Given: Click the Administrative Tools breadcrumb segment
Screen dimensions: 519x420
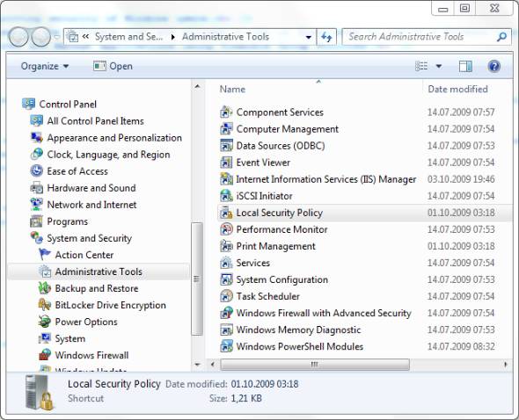Looking at the screenshot, I should (x=225, y=37).
